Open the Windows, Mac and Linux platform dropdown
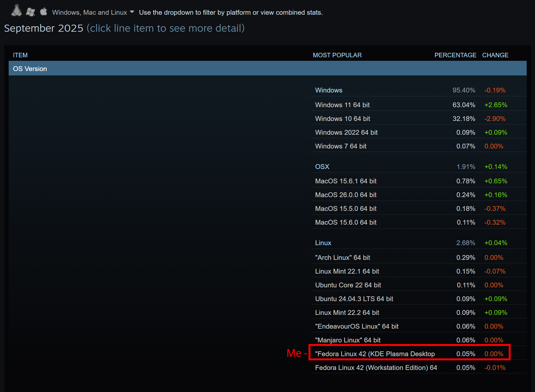 pos(93,12)
